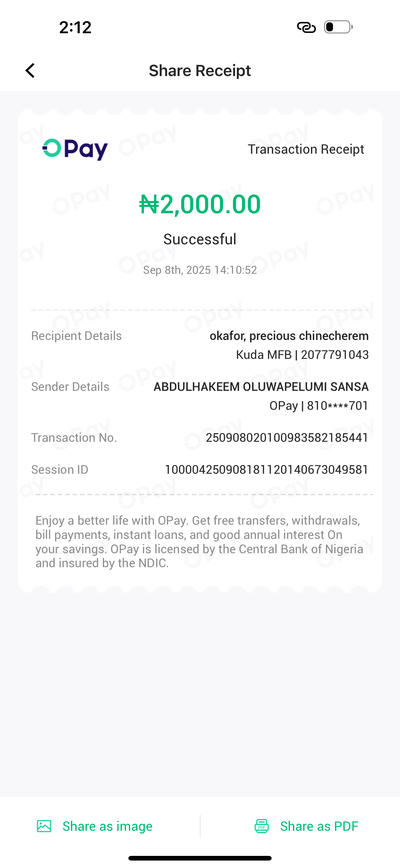Tap the back arrow icon
Image resolution: width=400 pixels, height=868 pixels.
(30, 71)
